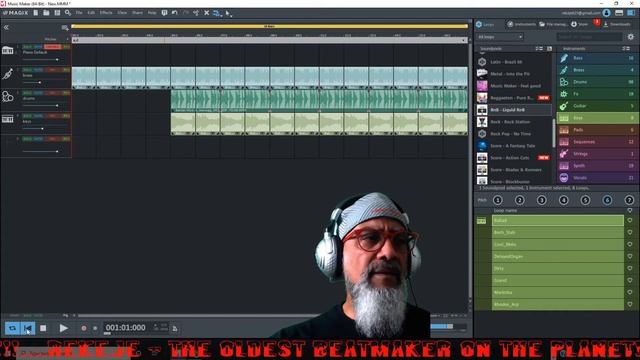
Task: Create a new project with toolbar icon
Action: [x=36, y=13]
